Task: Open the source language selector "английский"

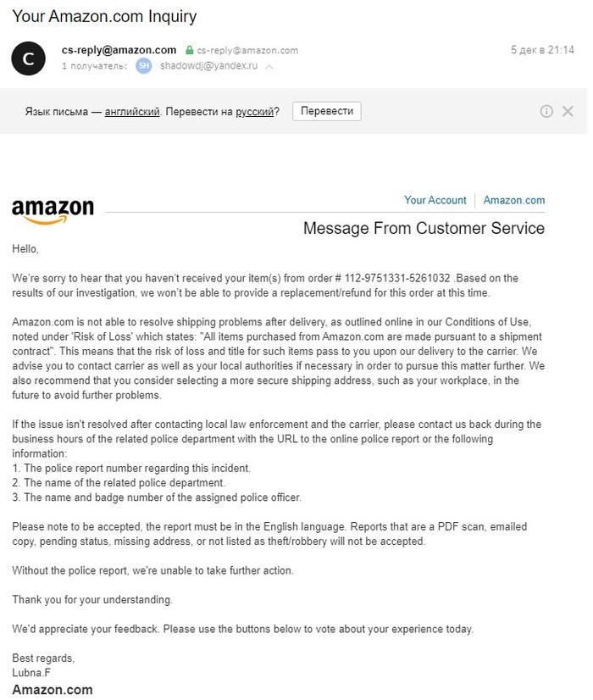Action: point(131,112)
